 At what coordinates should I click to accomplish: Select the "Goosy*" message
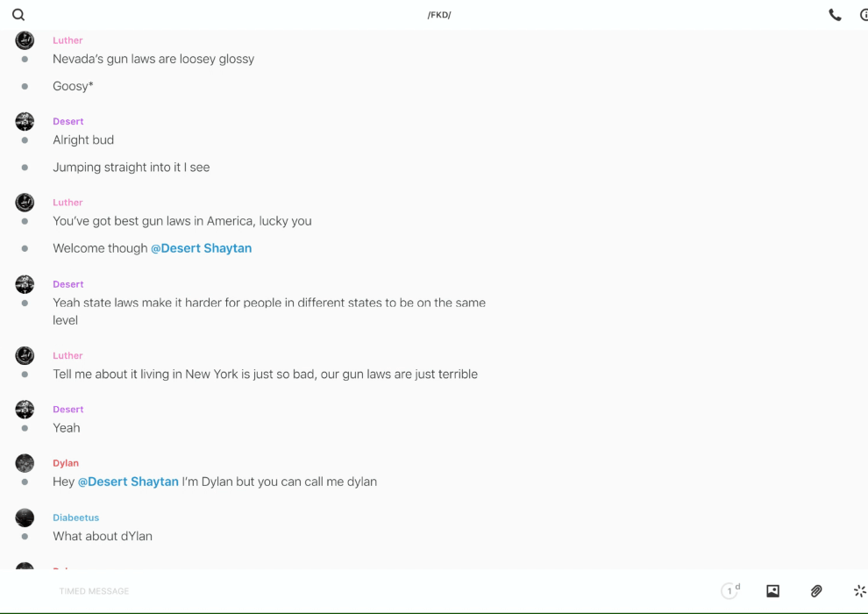point(73,86)
